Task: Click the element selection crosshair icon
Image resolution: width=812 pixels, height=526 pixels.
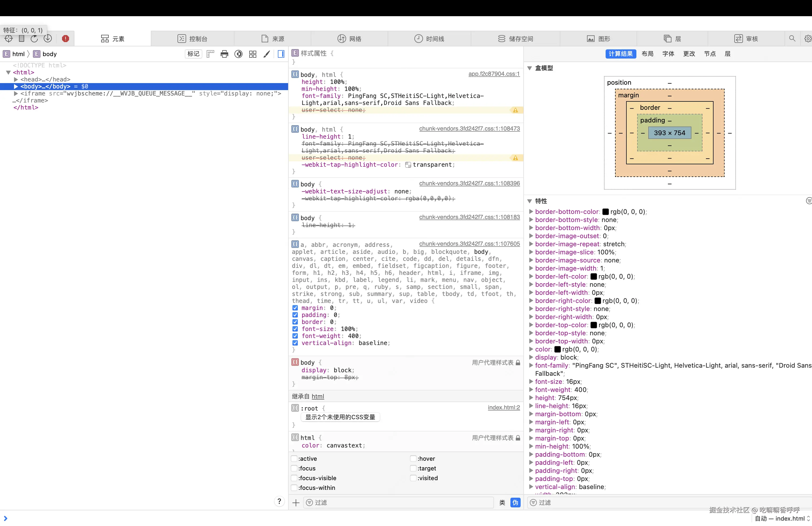Action: [x=9, y=39]
